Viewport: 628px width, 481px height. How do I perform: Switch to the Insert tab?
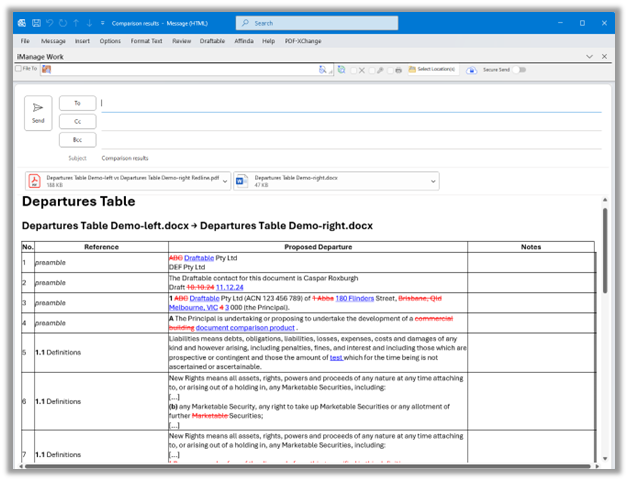[82, 41]
